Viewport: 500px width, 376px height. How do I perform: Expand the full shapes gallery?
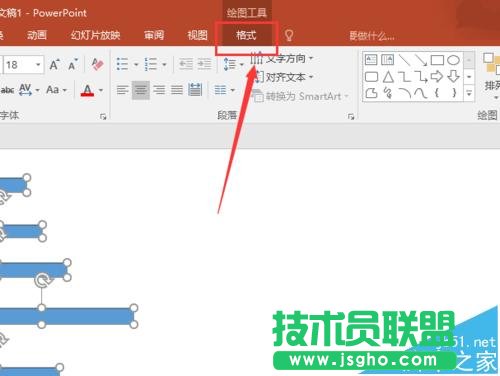pos(469,93)
